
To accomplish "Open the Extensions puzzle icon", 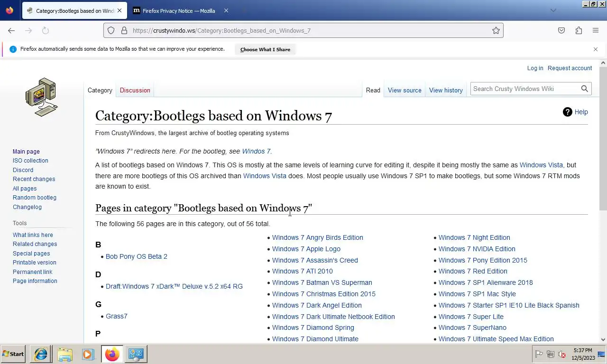I will pos(579,30).
